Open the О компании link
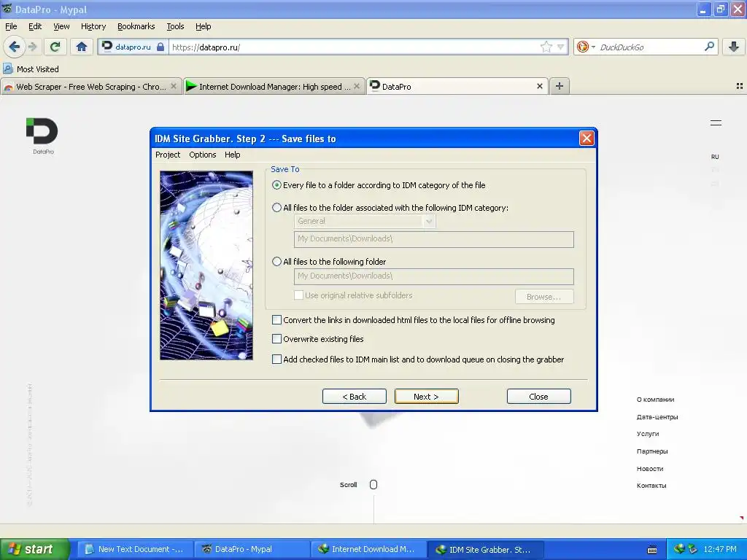The width and height of the screenshot is (747, 560). click(x=655, y=400)
